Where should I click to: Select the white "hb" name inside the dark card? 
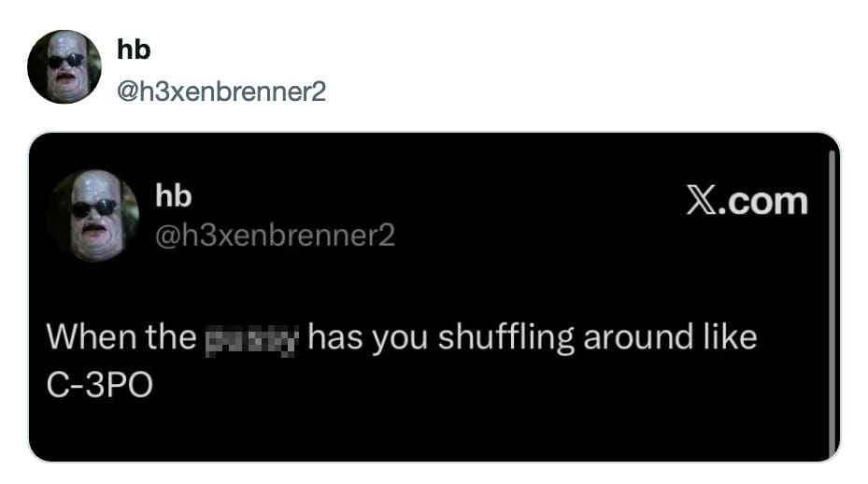click(173, 195)
